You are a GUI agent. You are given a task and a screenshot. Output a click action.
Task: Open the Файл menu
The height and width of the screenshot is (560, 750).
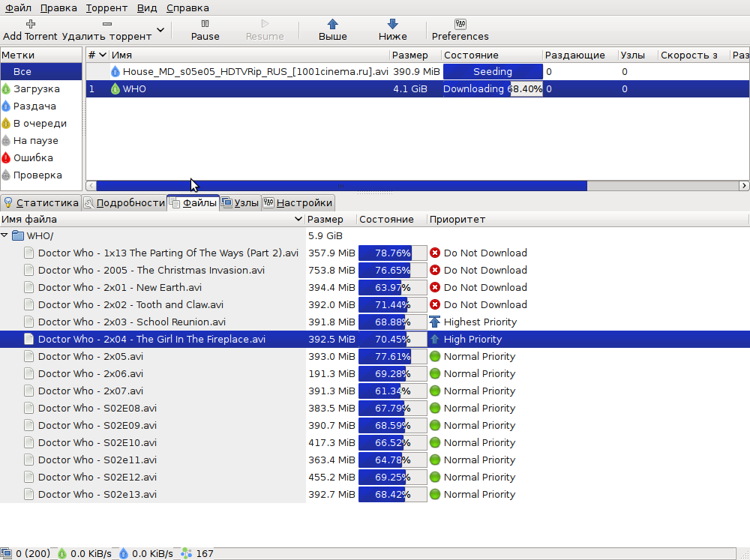[x=18, y=8]
